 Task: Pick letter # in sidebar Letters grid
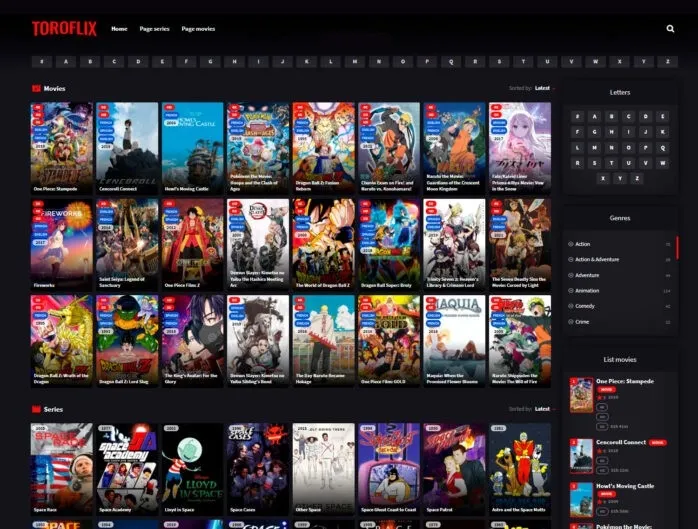pos(577,117)
